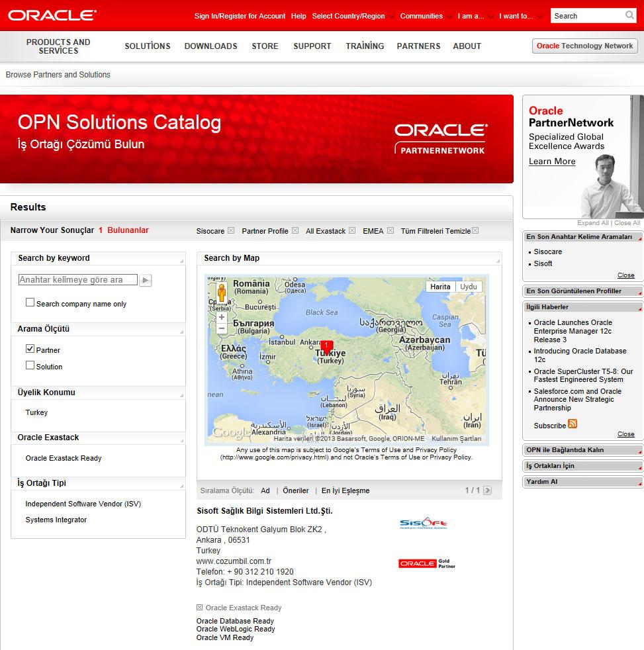Collapse the Search by Map panel
Image resolution: width=644 pixels, height=650 pixels.
498,261
